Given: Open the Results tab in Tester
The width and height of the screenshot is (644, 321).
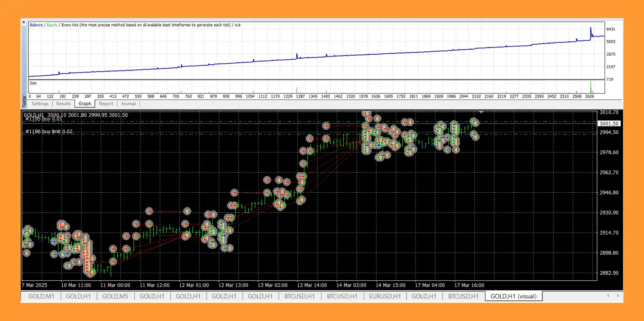Looking at the screenshot, I should coord(63,104).
